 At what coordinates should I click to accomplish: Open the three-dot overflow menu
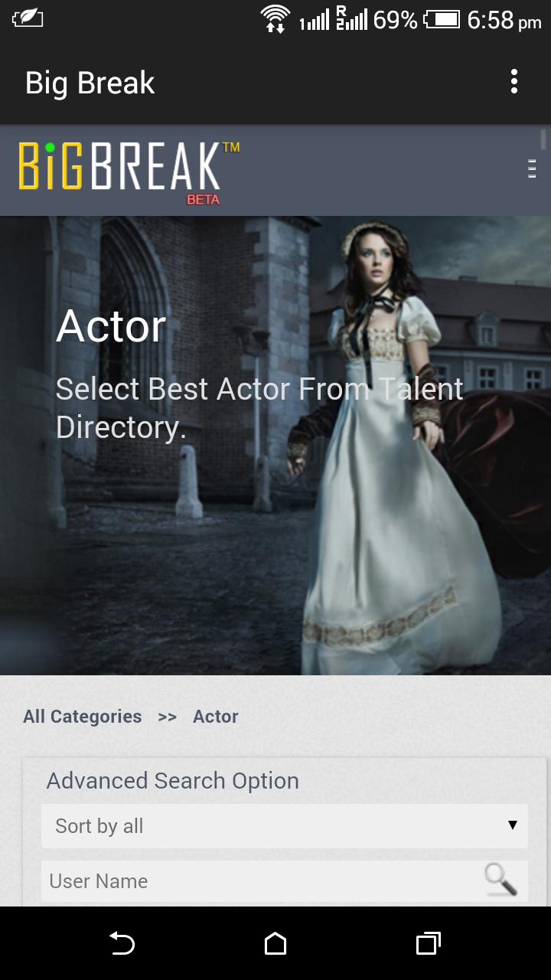click(514, 82)
